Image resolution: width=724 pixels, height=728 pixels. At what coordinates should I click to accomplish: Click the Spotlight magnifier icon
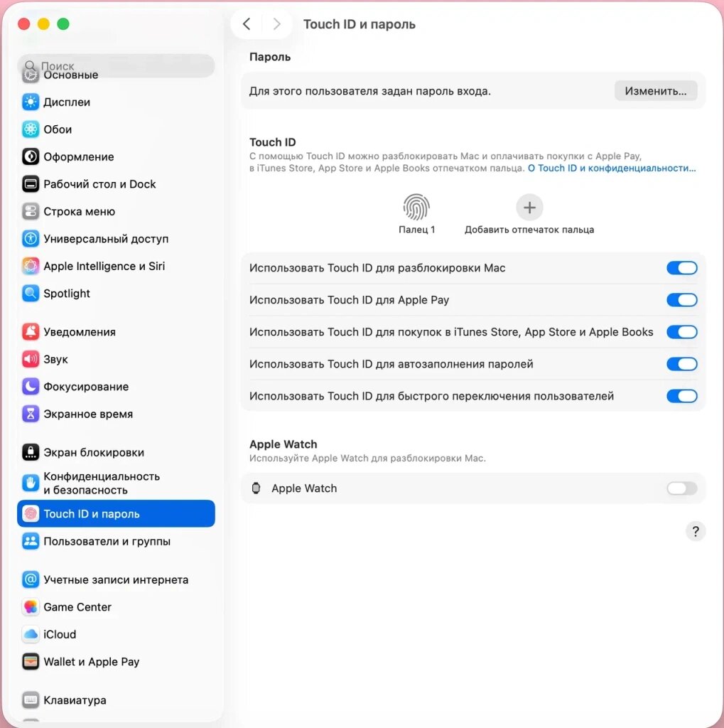[x=31, y=294]
